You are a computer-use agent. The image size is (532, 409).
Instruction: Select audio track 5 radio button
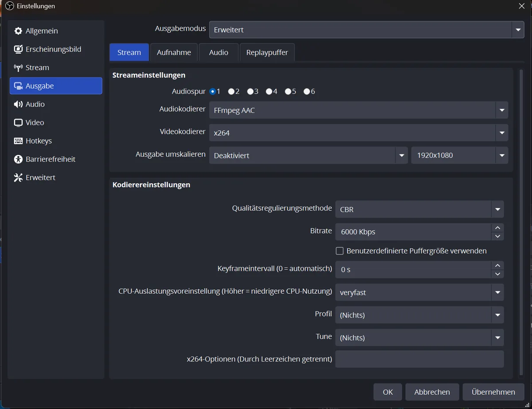(288, 91)
